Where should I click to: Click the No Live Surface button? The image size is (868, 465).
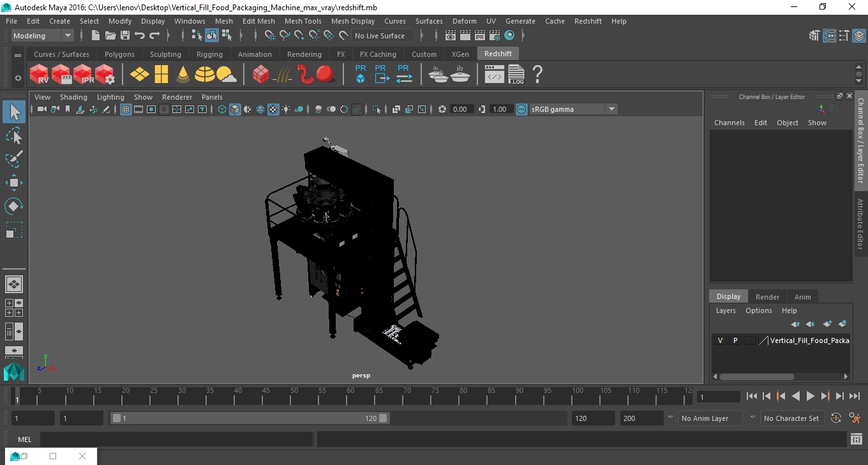380,36
